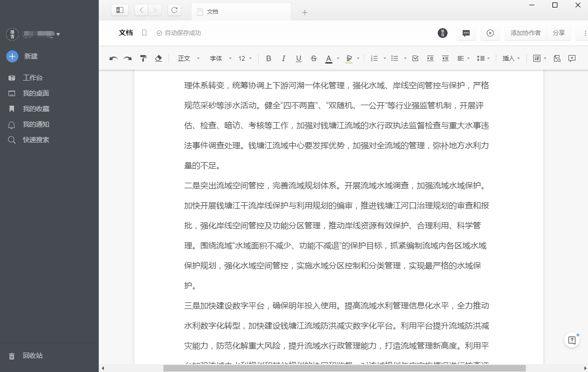Viewport: 588px width, 372px height.
Task: Click the 分享 share button
Action: click(x=558, y=33)
